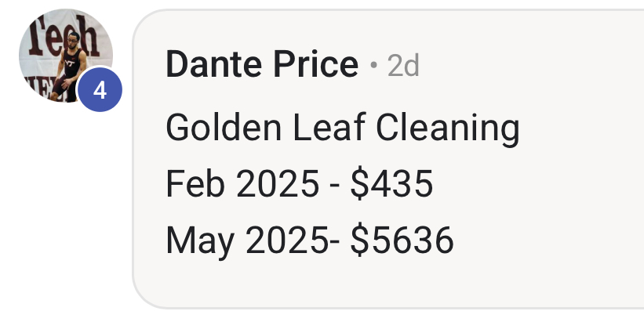Screen dimensions: 644x311
Task: Open Dante Price's profile picture
Action: pos(66,56)
